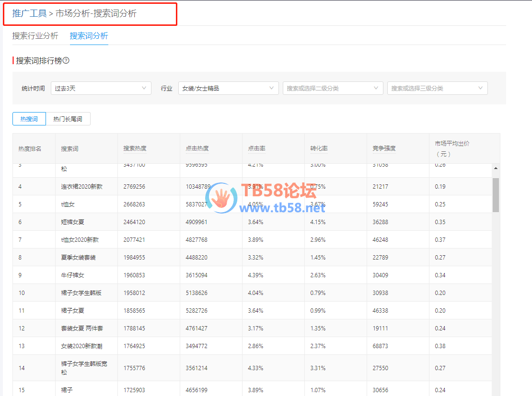This screenshot has height=396, width=532.
Task: Click the help icon beside 搜索词排行榜
Action: (x=66, y=61)
